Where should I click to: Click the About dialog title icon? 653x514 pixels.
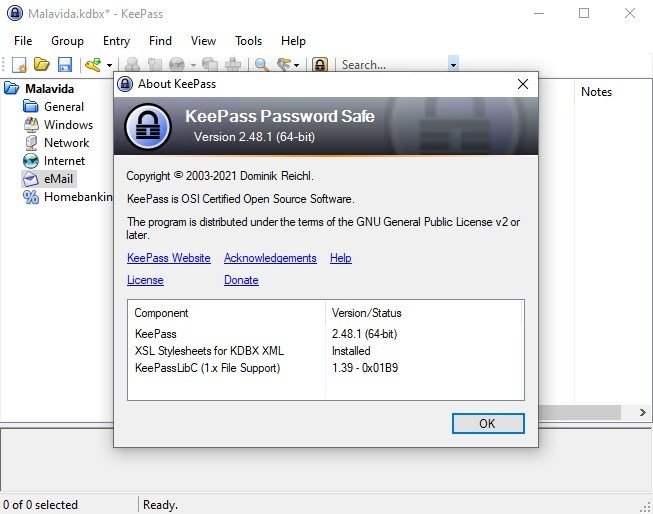125,84
